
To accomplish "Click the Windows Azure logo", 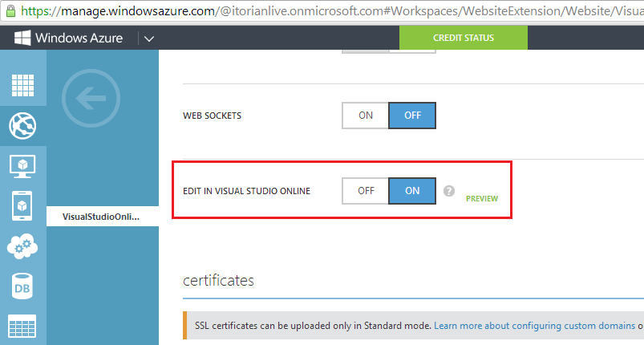I will (69, 38).
